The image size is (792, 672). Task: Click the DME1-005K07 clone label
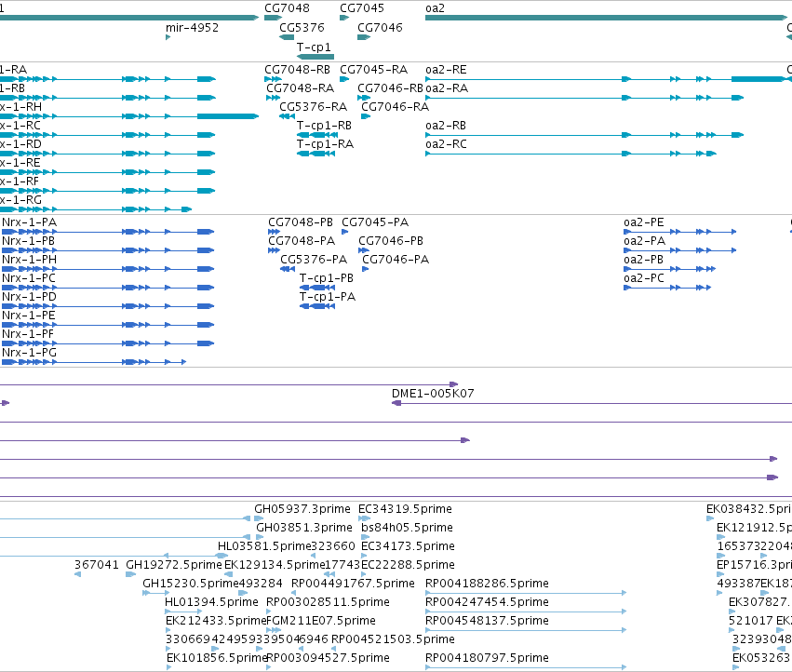433,394
